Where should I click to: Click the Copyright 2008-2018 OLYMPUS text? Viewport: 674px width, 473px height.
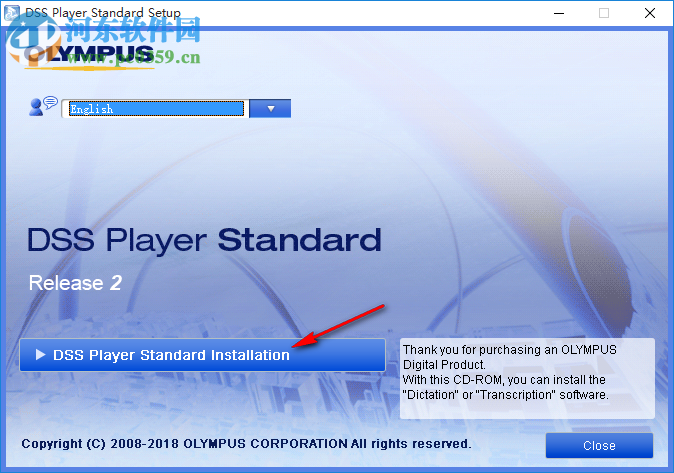click(x=246, y=443)
